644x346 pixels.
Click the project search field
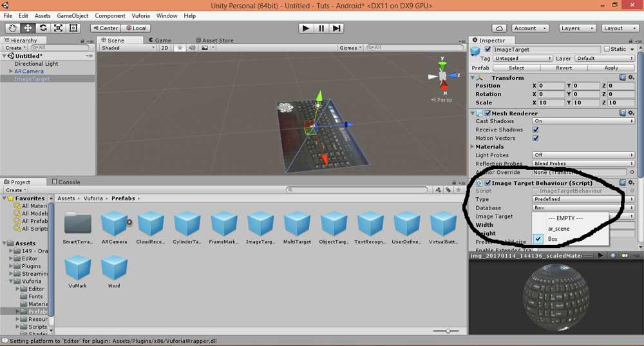pos(357,189)
